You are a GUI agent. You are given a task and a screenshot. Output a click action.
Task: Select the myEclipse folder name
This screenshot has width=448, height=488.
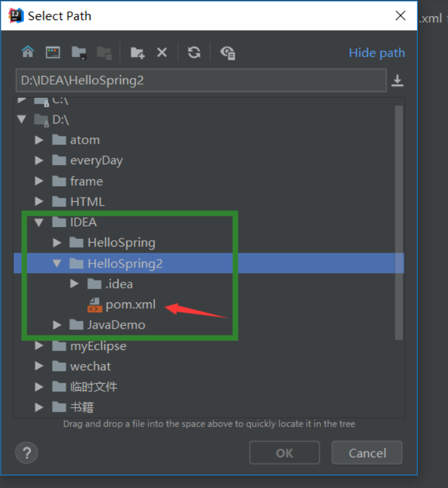(x=99, y=346)
